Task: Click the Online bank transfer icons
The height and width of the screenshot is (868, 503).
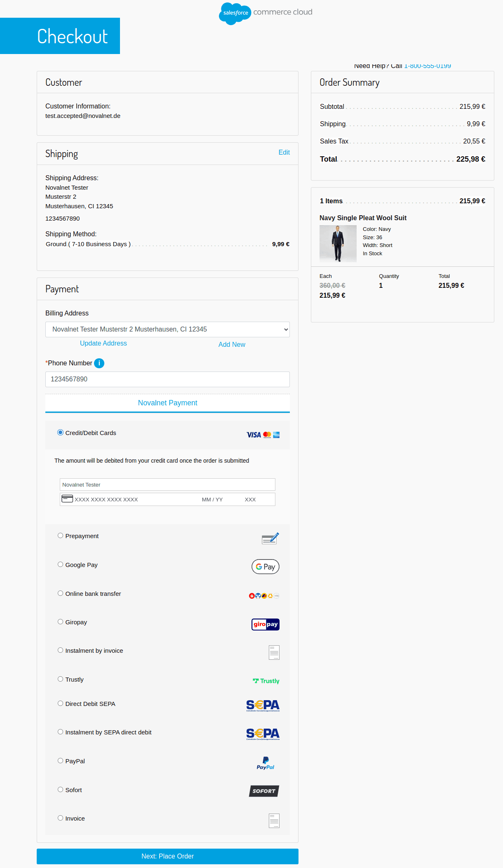Action: [264, 595]
